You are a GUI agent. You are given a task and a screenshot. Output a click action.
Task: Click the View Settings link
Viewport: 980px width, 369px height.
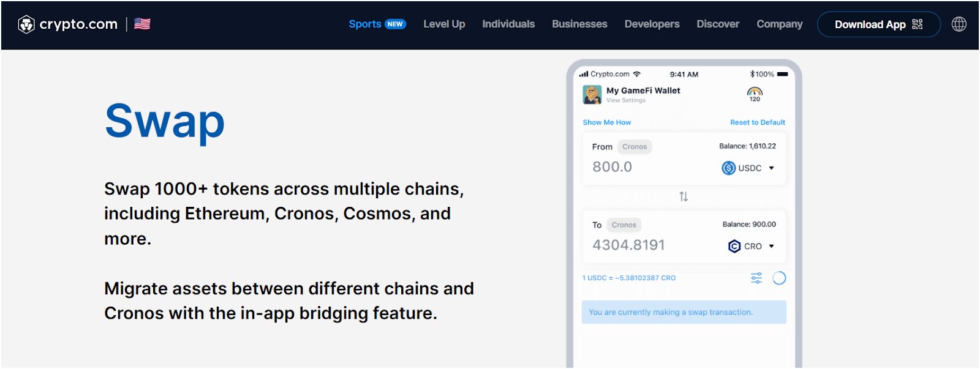click(626, 100)
